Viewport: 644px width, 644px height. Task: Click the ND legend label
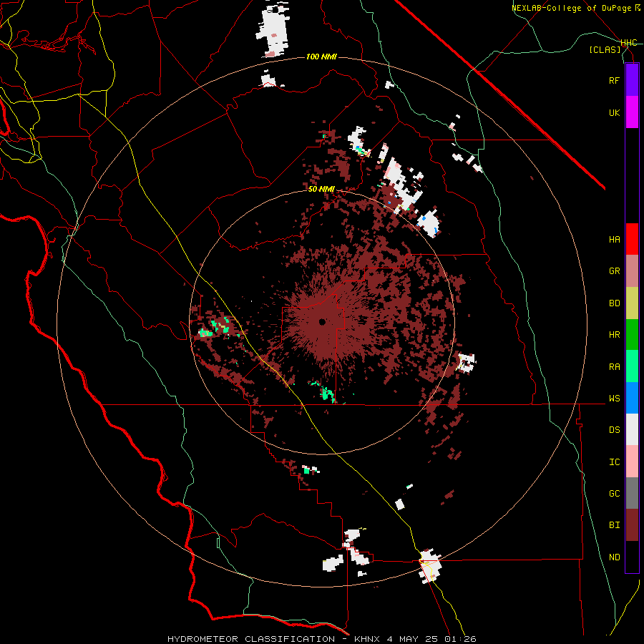tap(614, 557)
